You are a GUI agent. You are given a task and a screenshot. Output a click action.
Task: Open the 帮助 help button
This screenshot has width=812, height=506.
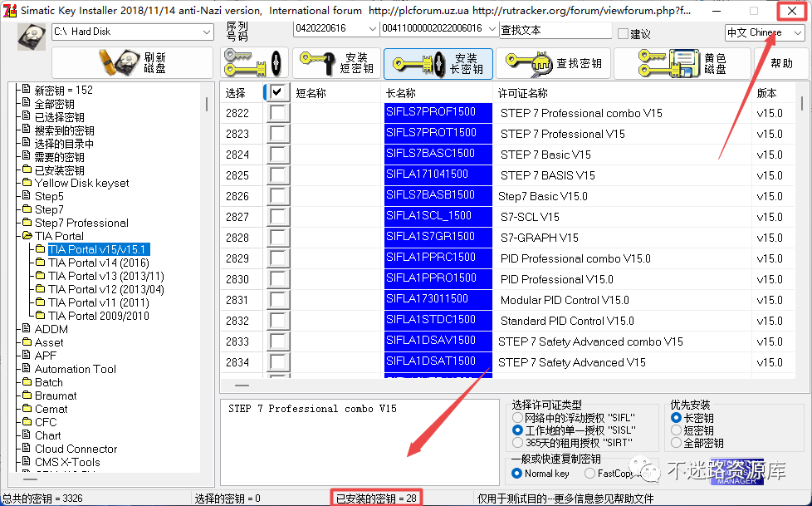(781, 63)
